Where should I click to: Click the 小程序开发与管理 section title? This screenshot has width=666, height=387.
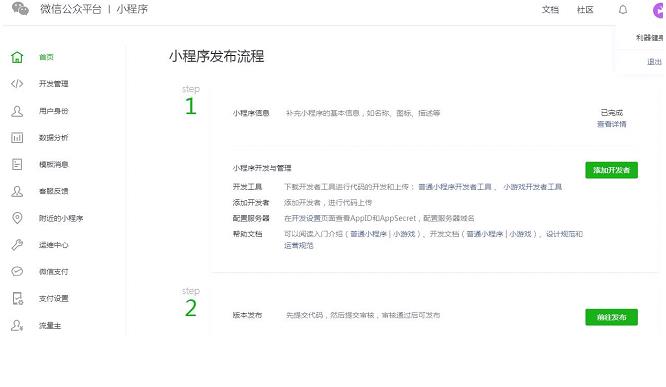coord(262,168)
